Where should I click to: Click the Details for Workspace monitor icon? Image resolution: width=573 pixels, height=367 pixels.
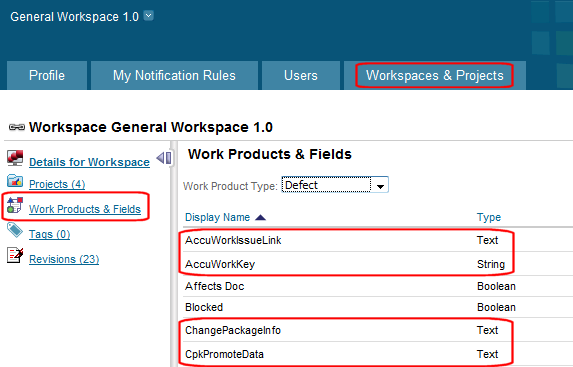click(15, 158)
